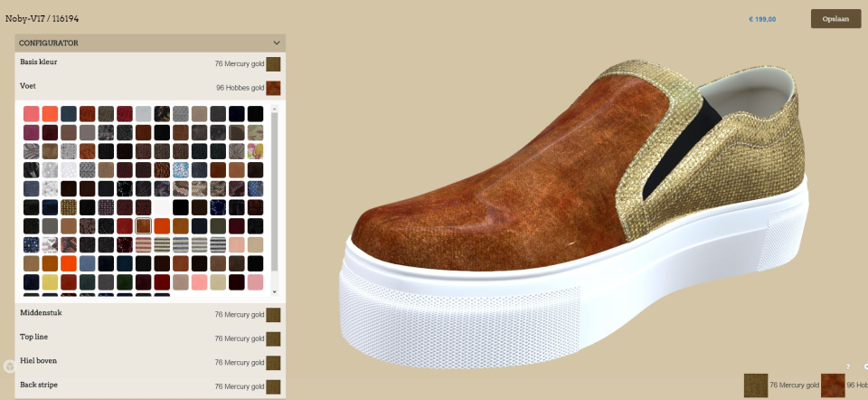Click Top line row gold swatch
Screen dimensions: 868x400
click(273, 338)
